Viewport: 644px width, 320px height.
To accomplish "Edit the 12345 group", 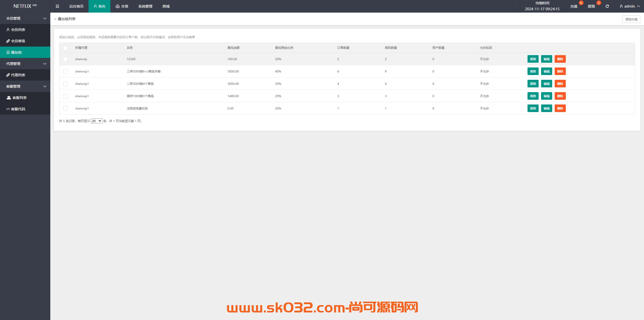I will pos(546,59).
